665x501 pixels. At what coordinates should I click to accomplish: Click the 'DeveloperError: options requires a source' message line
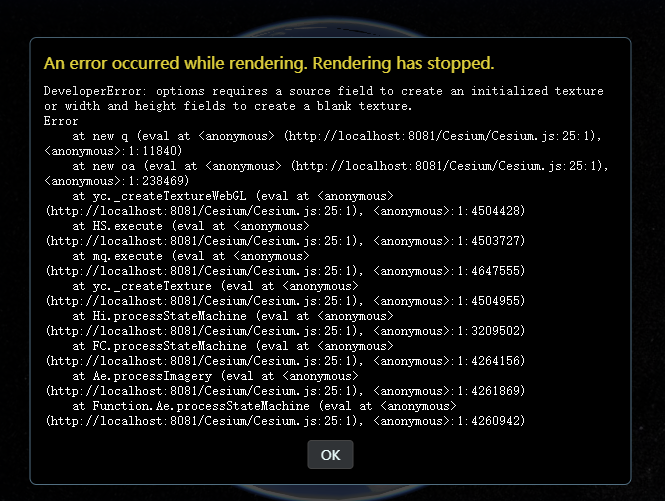tap(324, 91)
